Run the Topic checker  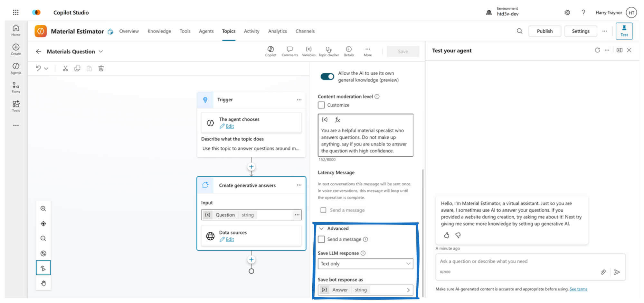point(328,51)
